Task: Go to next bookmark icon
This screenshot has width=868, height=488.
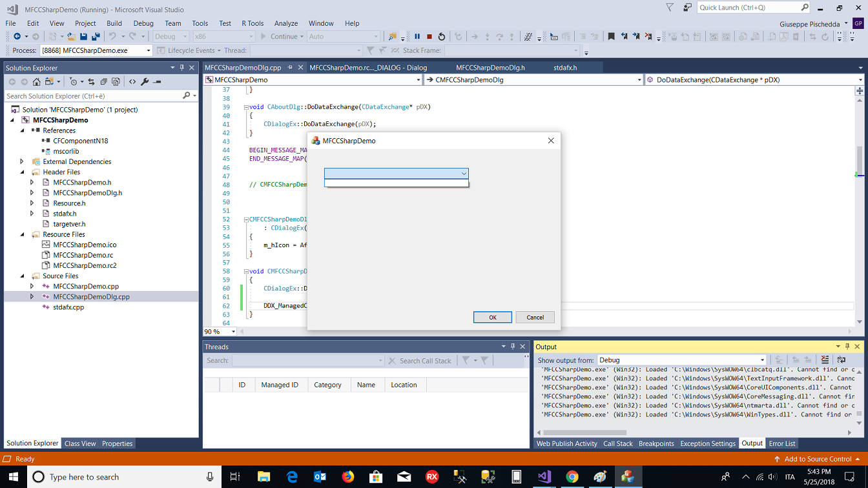Action: pyautogui.click(x=636, y=37)
